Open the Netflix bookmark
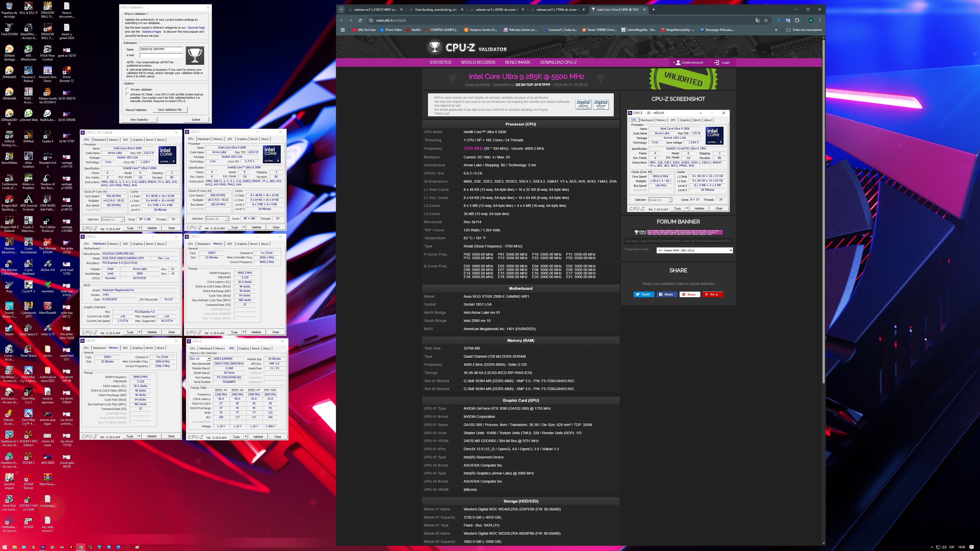The height and width of the screenshot is (551, 980). (414, 30)
